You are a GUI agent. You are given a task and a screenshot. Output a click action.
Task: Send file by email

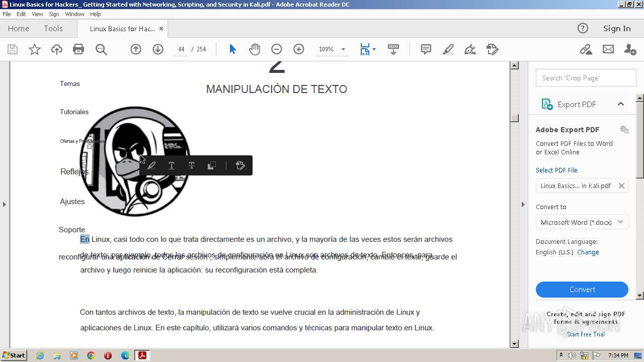pos(608,49)
